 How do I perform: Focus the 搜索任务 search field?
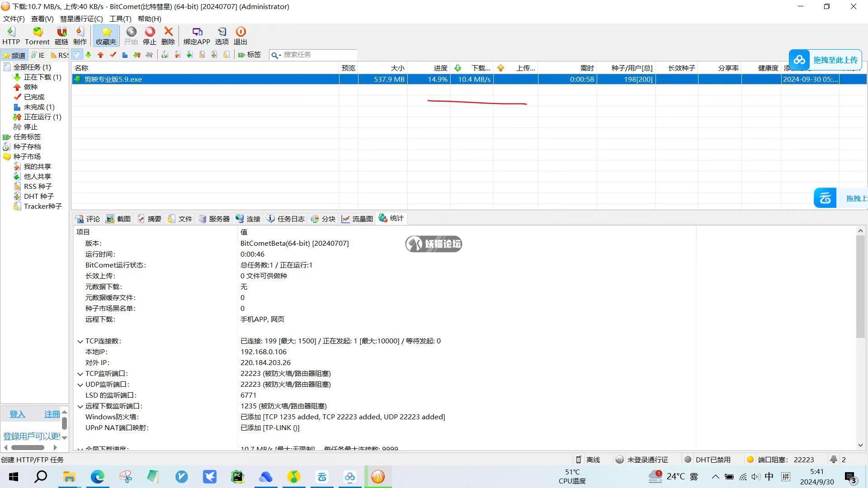click(319, 55)
